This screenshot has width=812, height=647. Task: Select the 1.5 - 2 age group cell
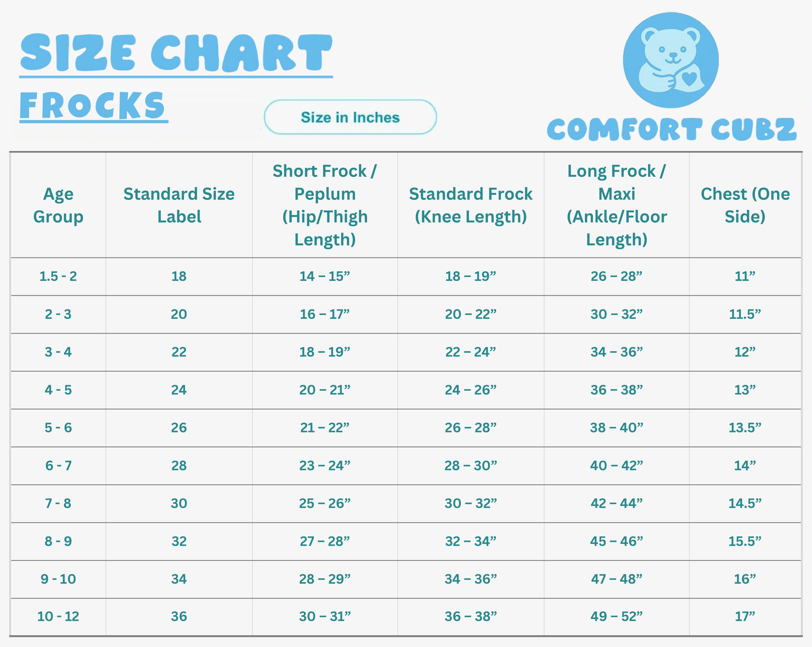tap(58, 276)
